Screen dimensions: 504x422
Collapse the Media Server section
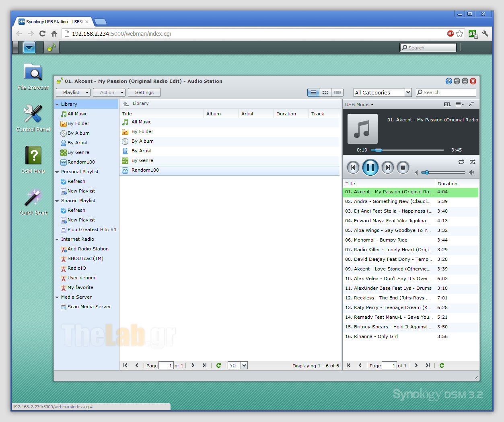(57, 297)
